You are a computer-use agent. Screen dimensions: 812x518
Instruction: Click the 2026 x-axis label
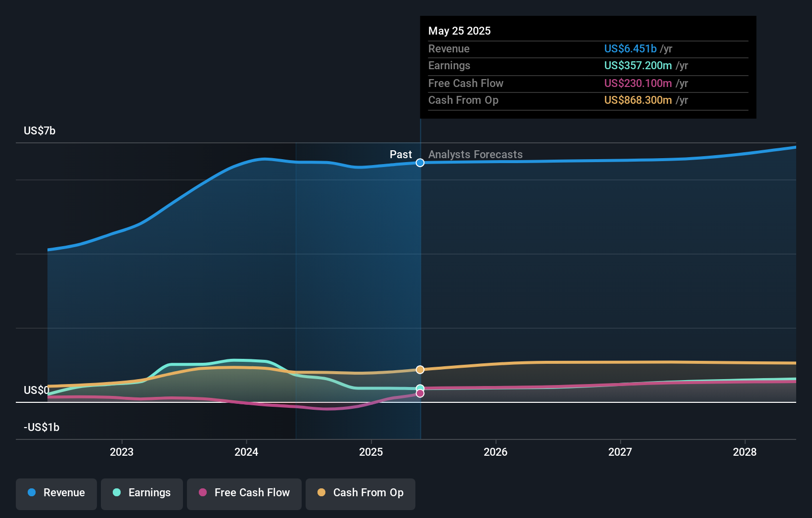click(x=496, y=452)
